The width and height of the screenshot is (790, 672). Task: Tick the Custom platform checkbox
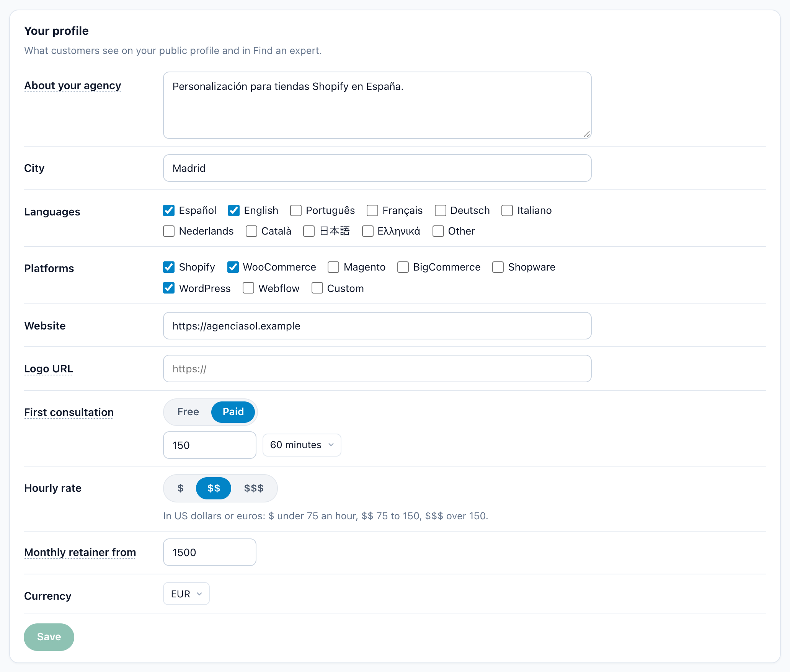(317, 288)
